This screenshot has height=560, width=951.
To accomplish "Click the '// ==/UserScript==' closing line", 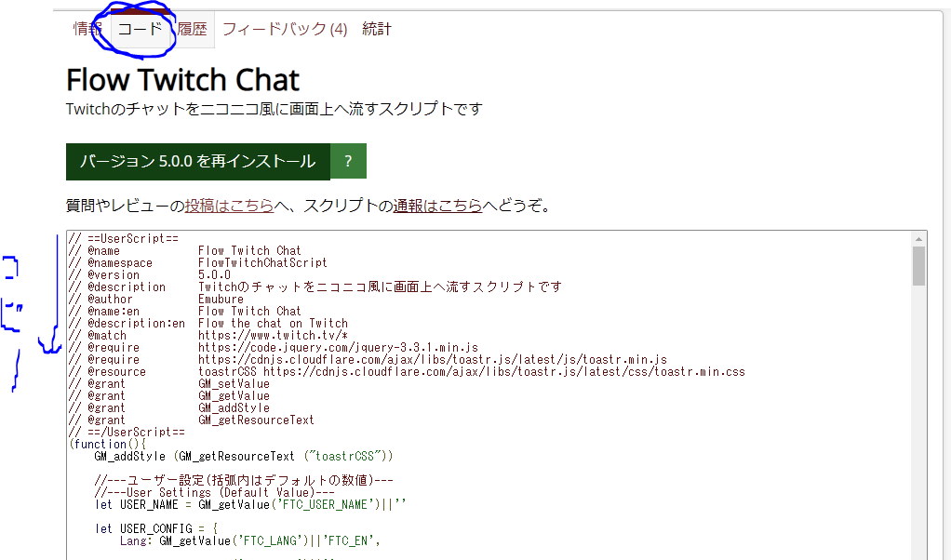I will [127, 433].
